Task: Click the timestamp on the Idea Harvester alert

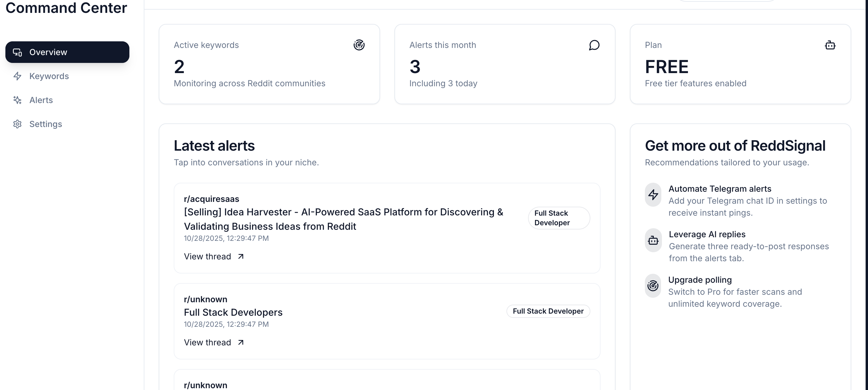Action: (226, 238)
